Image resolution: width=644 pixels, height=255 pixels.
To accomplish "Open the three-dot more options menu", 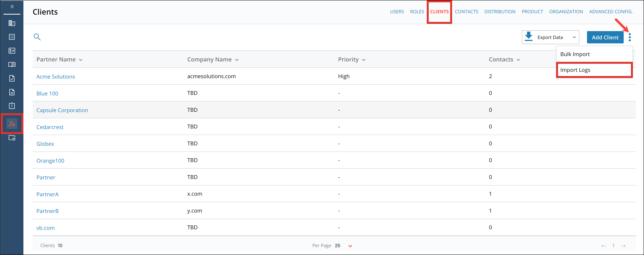I will pyautogui.click(x=629, y=37).
